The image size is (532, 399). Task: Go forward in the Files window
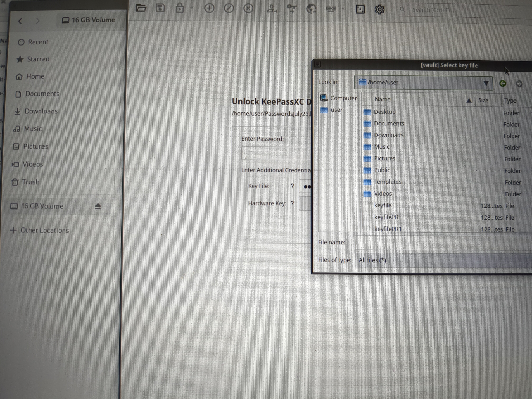tap(37, 21)
